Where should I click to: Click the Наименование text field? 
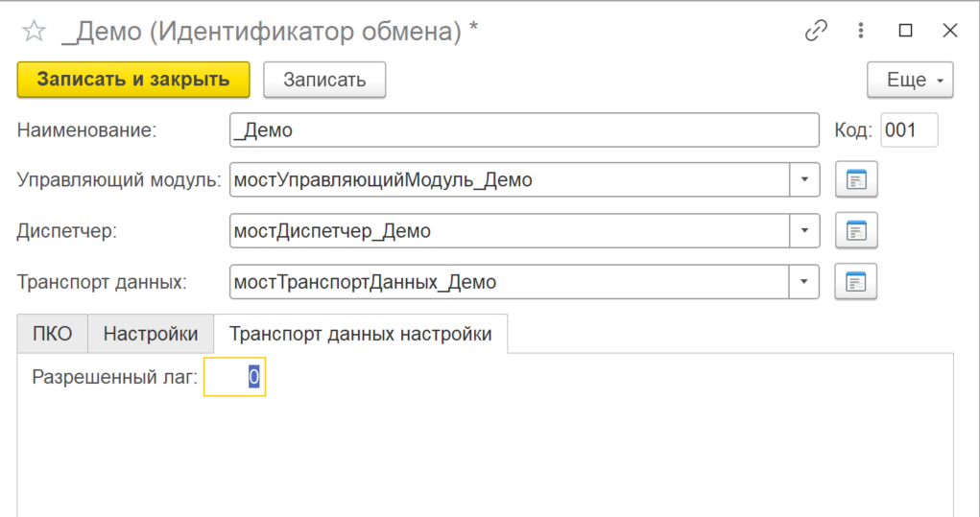point(524,130)
